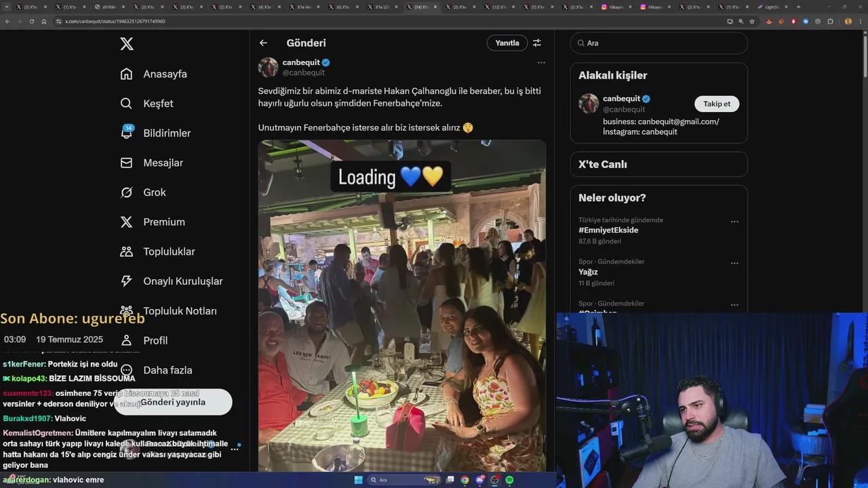Open #EmniyetEkside trending topic

[608, 230]
